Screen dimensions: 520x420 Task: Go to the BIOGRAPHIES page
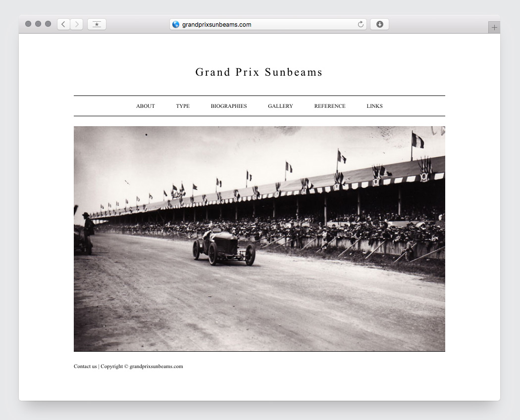(229, 106)
